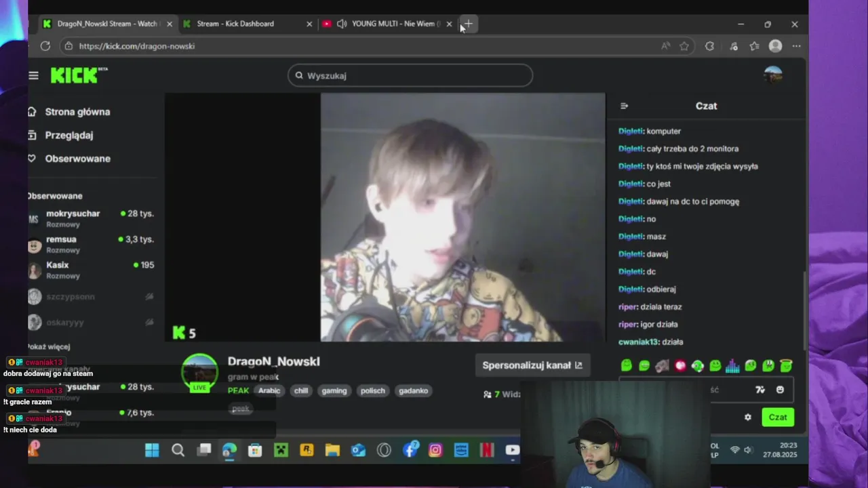Screen dimensions: 868x488
Task: Switch to Stream - Kick Dashboard tab
Action: [x=248, y=24]
